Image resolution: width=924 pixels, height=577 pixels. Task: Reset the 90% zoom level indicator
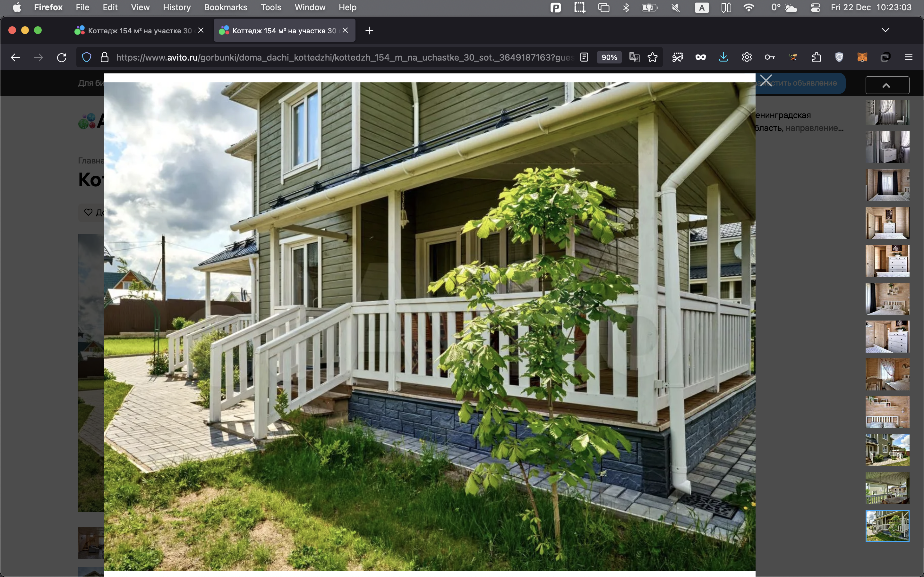(x=609, y=57)
